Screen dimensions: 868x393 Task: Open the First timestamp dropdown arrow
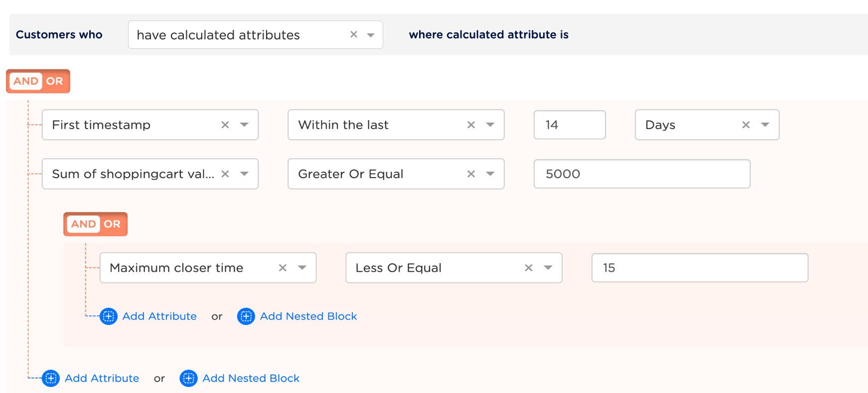[244, 125]
